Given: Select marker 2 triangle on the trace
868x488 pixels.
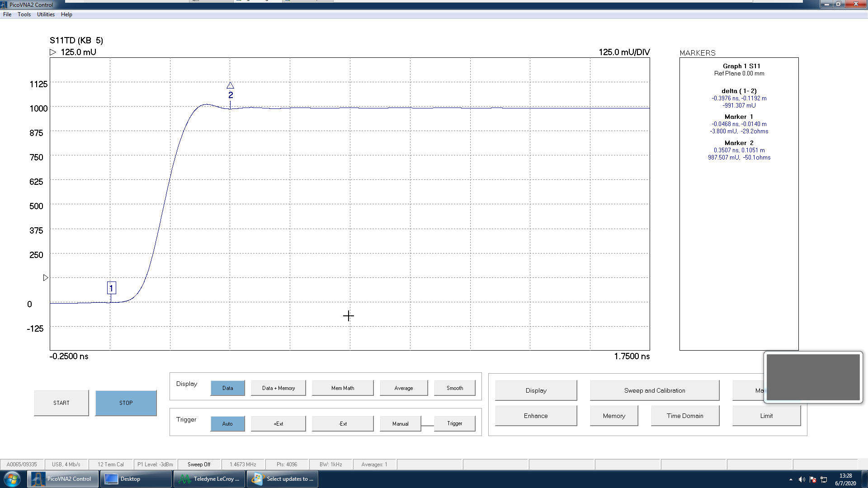Looking at the screenshot, I should click(x=230, y=85).
